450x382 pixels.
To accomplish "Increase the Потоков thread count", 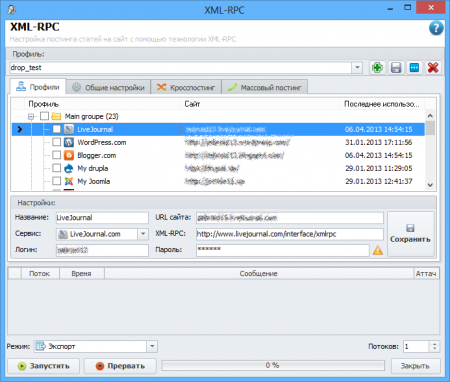I will tap(434, 344).
